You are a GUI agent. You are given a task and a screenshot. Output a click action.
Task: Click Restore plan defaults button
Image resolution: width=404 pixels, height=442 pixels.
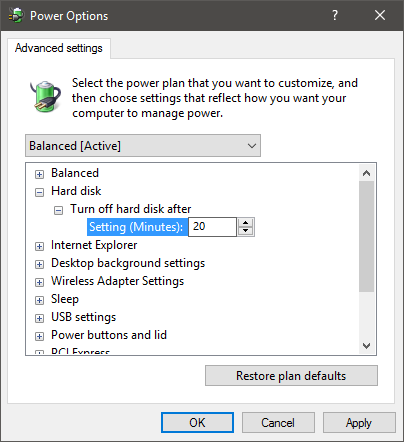point(291,376)
